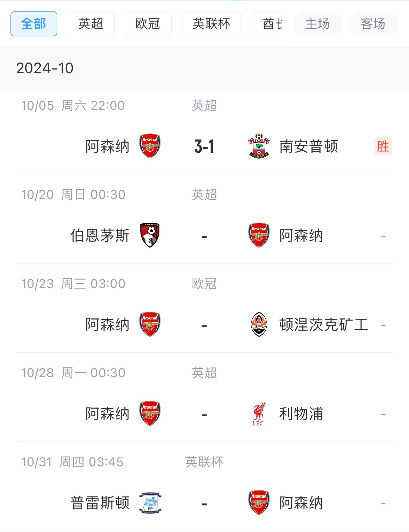Open the 3-1 match score details

point(204,146)
